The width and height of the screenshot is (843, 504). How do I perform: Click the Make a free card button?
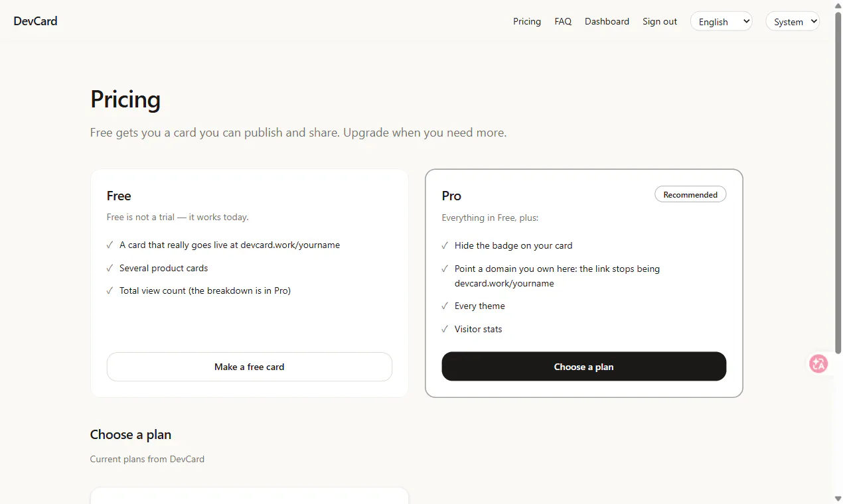250,367
